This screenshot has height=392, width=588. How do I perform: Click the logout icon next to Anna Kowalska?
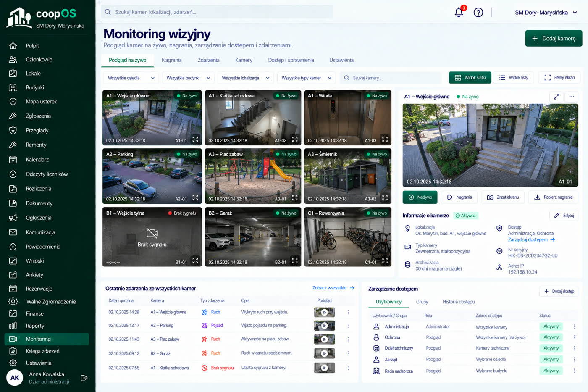click(x=84, y=378)
